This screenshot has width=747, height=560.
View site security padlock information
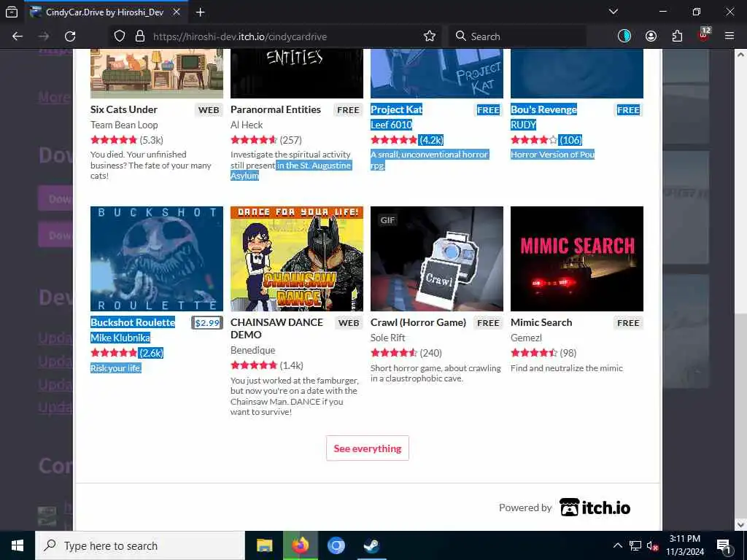[139, 36]
